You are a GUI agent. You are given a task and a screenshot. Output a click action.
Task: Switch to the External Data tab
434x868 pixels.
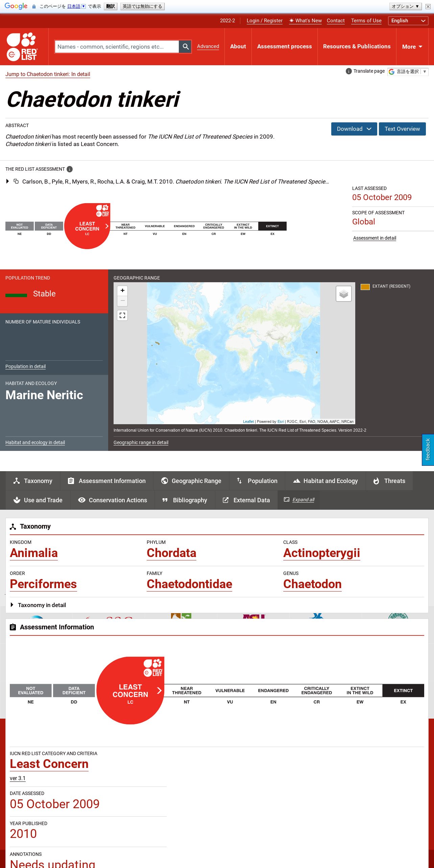pos(246,500)
